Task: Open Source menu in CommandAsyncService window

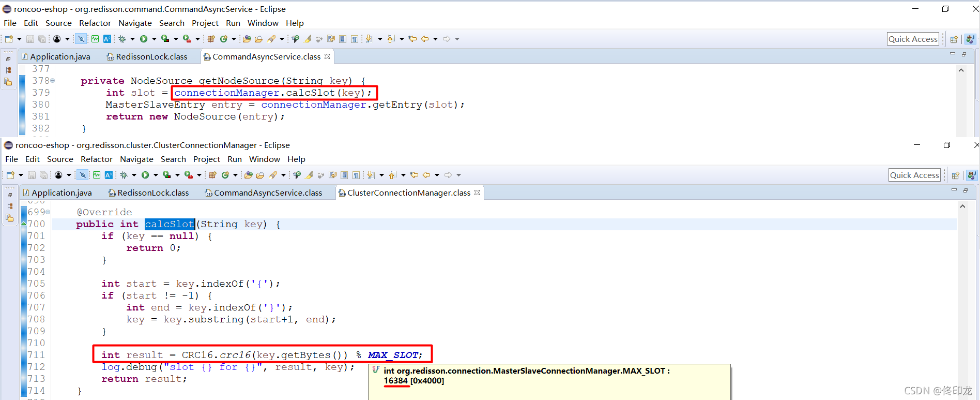Action: pos(58,23)
